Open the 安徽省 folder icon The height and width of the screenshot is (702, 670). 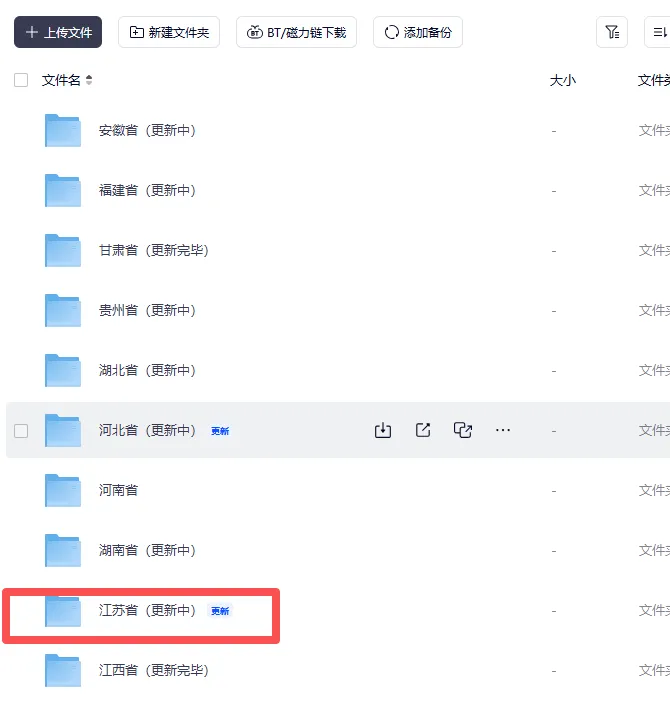[63, 130]
